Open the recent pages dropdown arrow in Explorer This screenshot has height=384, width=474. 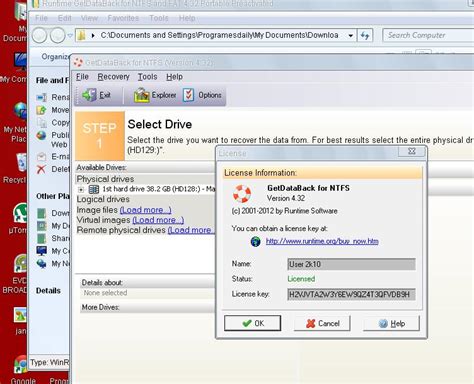click(x=70, y=35)
